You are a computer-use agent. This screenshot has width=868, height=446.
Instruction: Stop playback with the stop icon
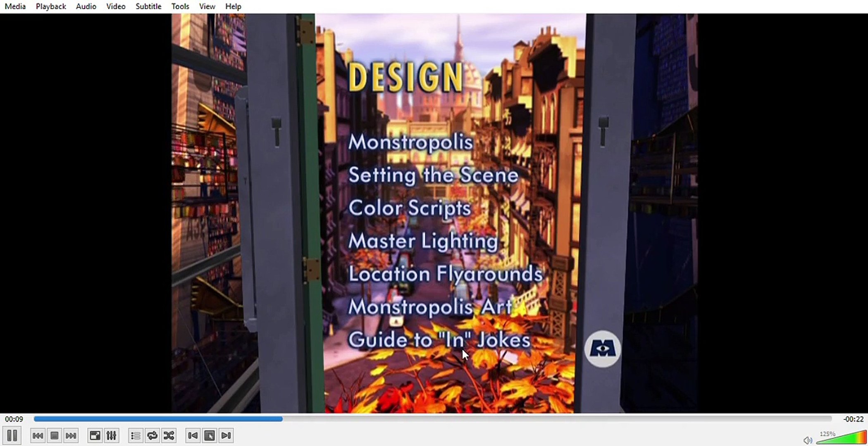point(55,435)
